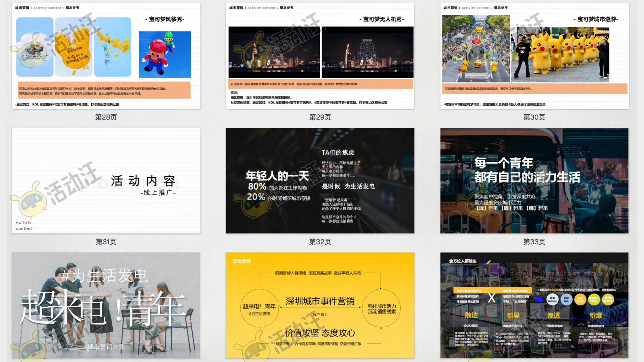This screenshot has height=362, width=644.
Task: Click the 宝可梦城市巡游 title on page 30
Action: [x=596, y=19]
